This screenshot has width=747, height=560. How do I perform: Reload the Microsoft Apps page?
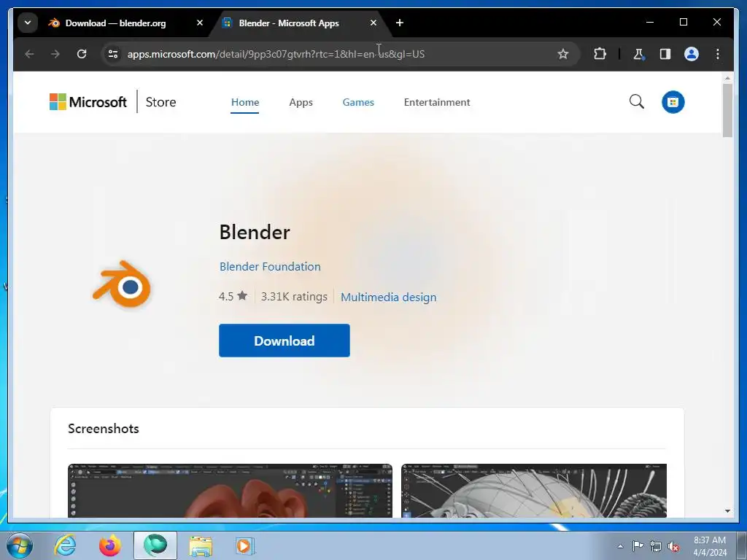click(x=82, y=54)
